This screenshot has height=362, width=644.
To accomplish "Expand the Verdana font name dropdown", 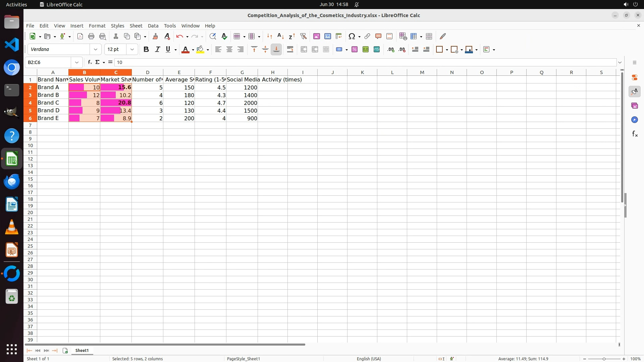I will coord(96,50).
